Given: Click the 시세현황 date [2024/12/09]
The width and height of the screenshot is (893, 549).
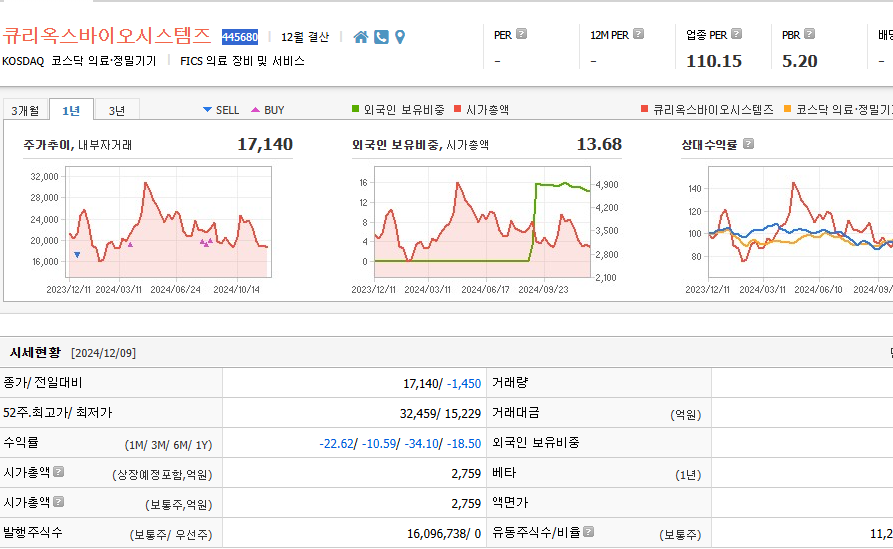Looking at the screenshot, I should (104, 353).
